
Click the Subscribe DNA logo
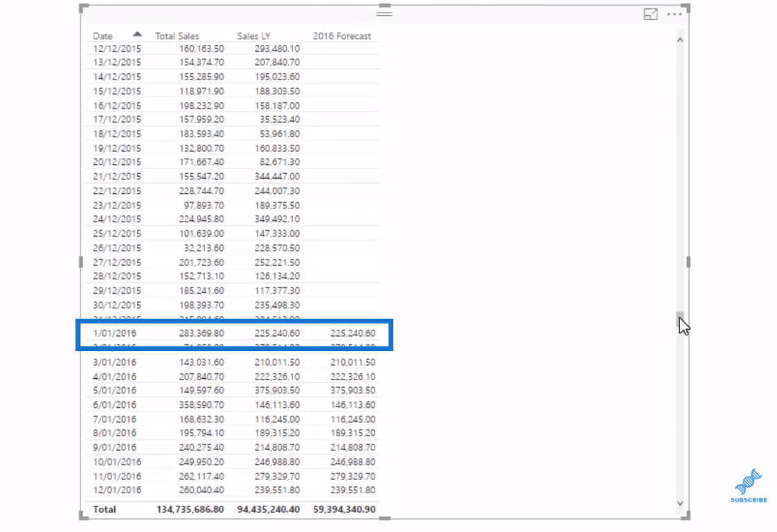coord(749,486)
